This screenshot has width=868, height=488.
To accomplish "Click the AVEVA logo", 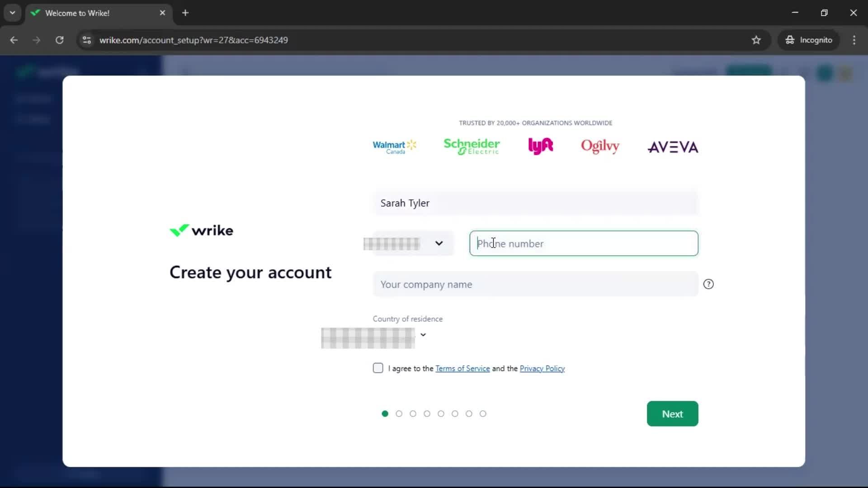I will click(x=673, y=147).
